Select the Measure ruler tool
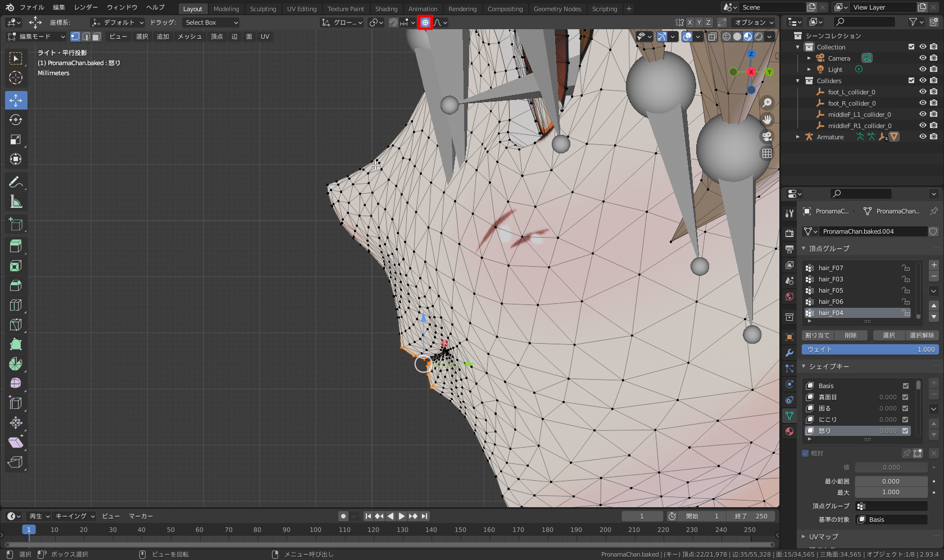 pyautogui.click(x=16, y=202)
